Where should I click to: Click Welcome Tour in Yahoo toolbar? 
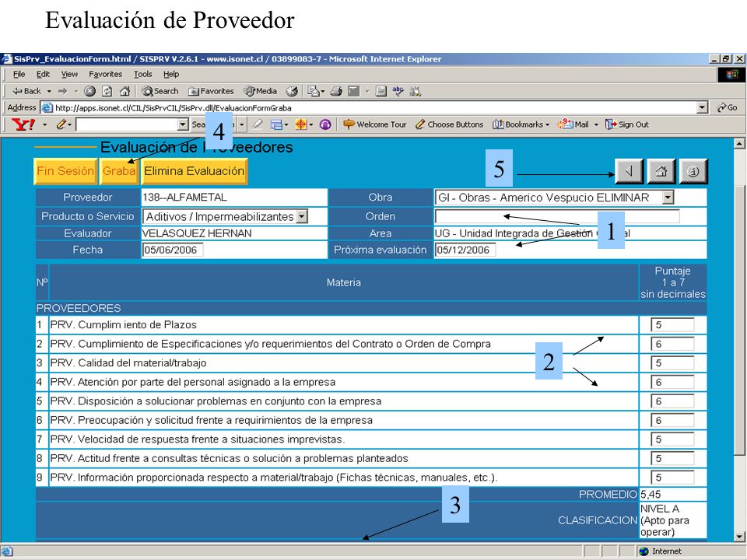(x=375, y=124)
